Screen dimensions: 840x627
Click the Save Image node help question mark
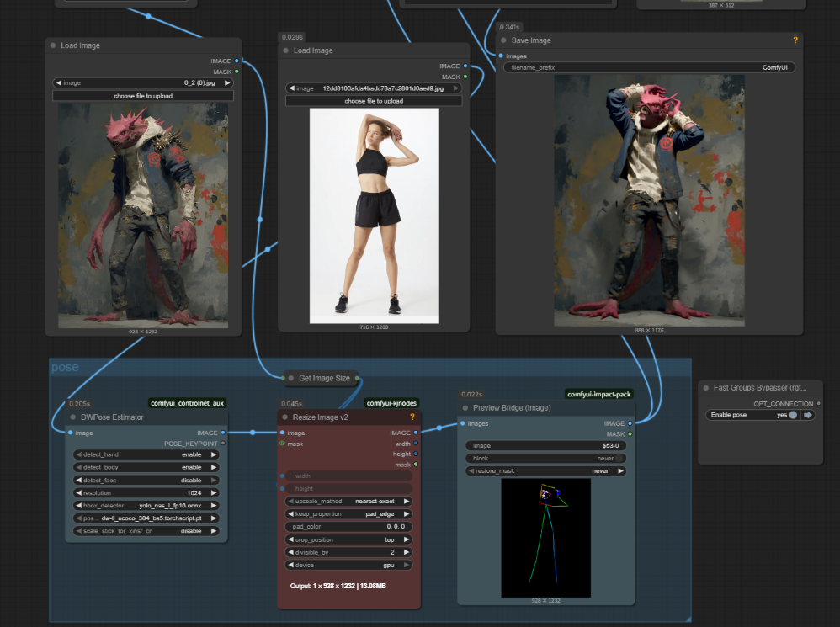tap(795, 40)
